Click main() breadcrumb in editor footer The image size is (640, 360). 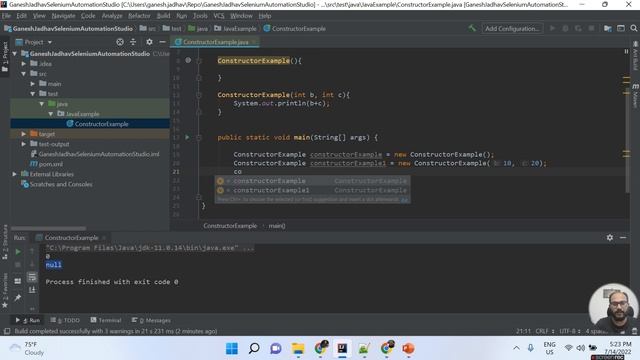pyautogui.click(x=277, y=226)
